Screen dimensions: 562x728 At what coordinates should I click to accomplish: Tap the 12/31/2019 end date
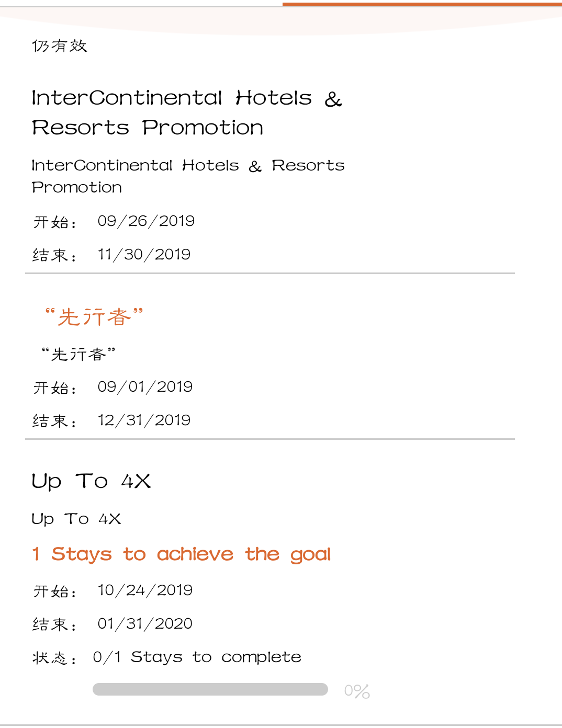(x=144, y=420)
